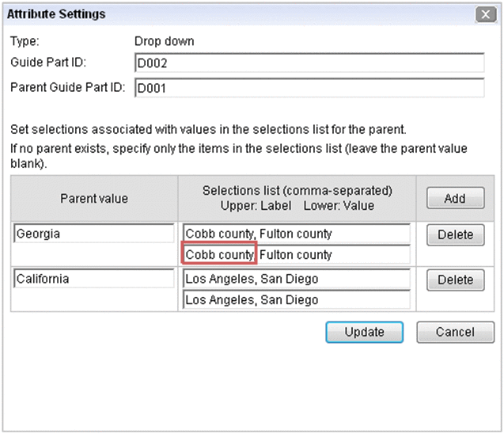Cancel the attribute settings changes
504x434 pixels.
click(x=456, y=333)
